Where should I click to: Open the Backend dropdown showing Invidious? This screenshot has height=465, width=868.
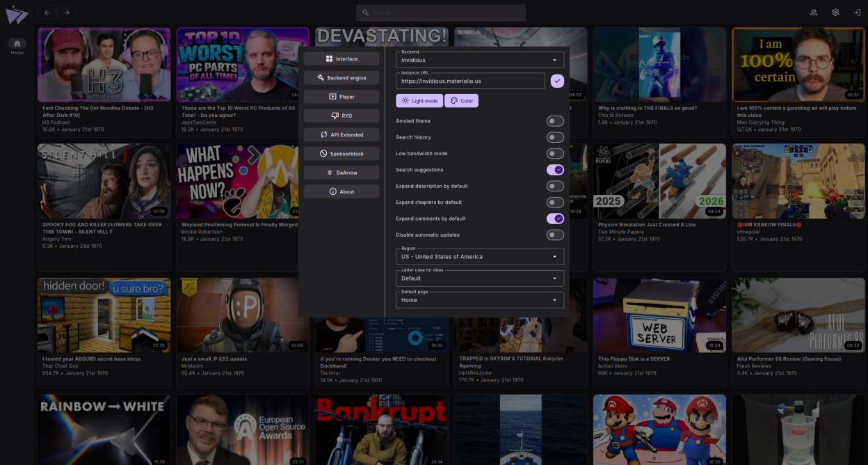[x=480, y=60]
